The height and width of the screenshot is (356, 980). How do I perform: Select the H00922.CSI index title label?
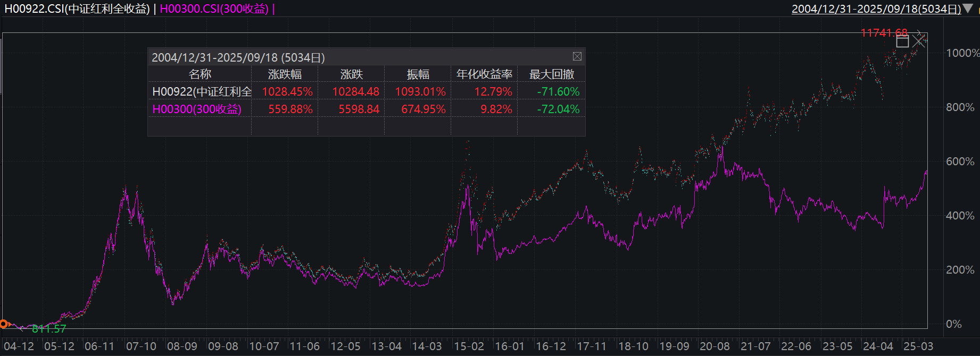(x=77, y=9)
